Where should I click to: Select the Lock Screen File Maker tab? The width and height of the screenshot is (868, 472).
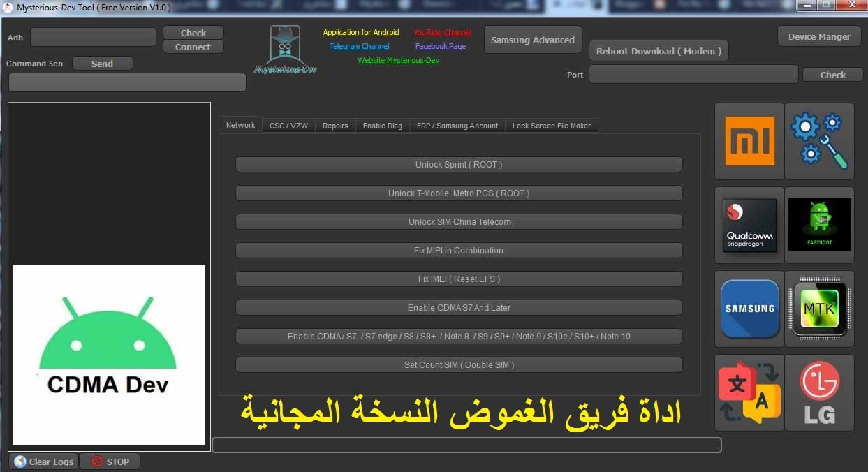click(551, 126)
